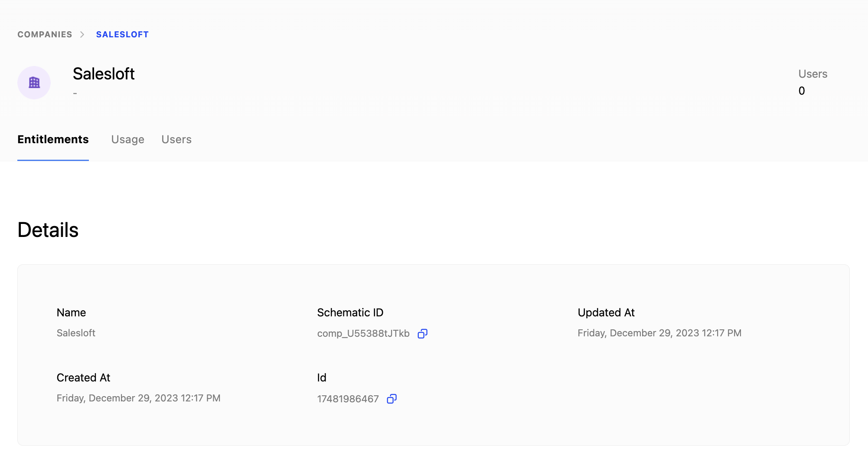
Task: Copy the Schematic ID value
Action: [422, 333]
